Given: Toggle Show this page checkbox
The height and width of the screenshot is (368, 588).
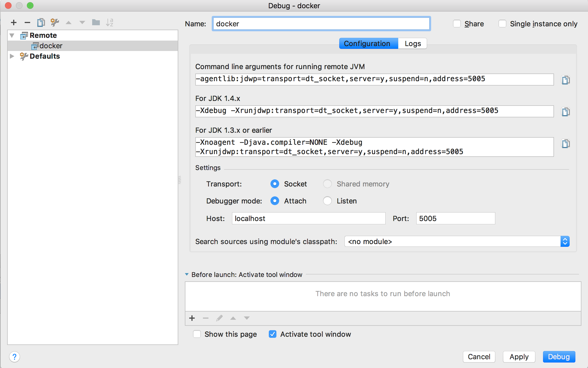Looking at the screenshot, I should (196, 335).
